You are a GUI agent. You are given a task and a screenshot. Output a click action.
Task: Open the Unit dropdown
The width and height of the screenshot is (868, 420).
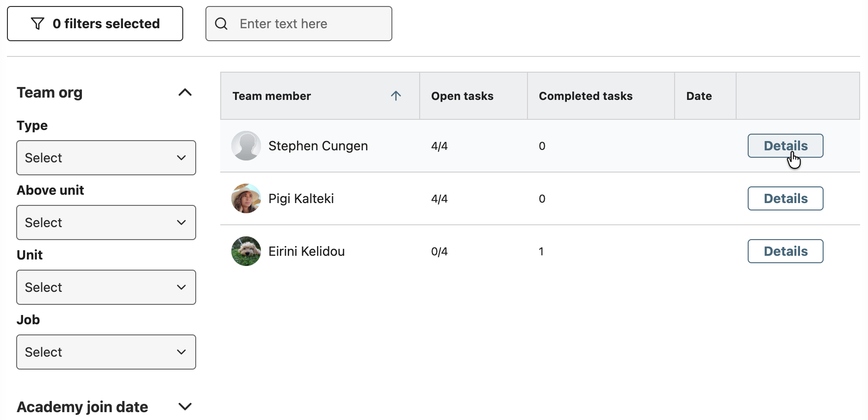point(106,287)
